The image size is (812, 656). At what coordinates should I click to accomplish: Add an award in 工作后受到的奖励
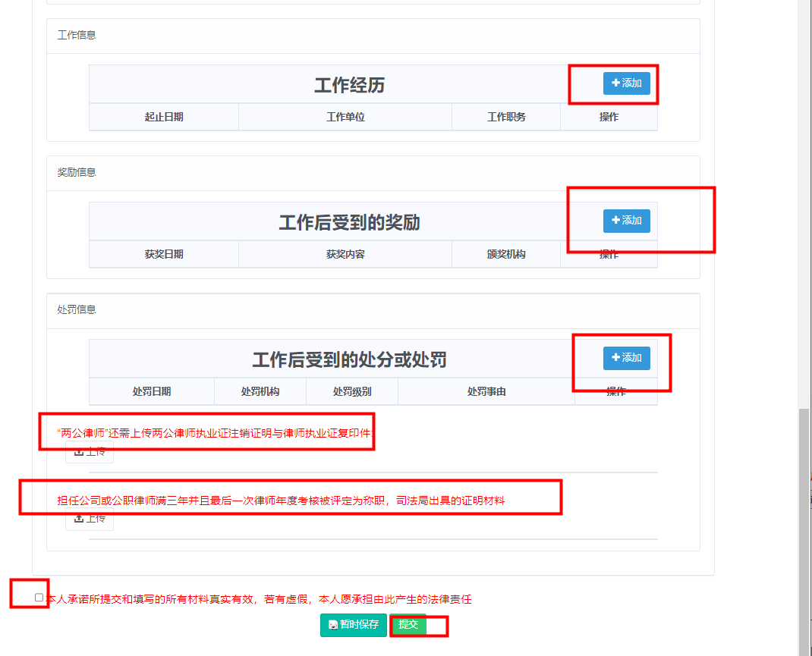tap(626, 221)
